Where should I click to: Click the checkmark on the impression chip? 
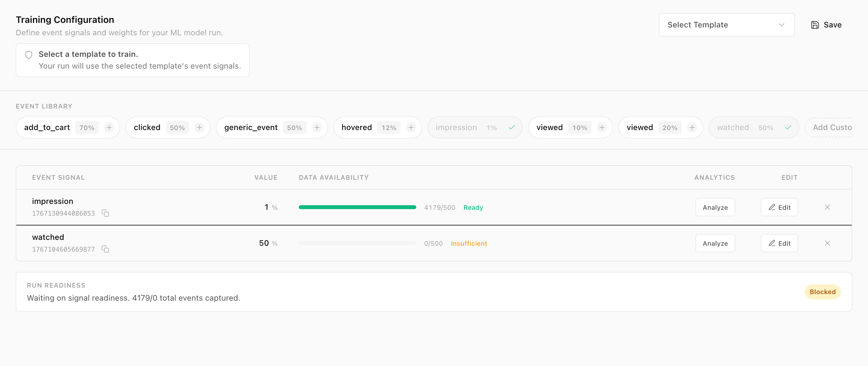[511, 128]
